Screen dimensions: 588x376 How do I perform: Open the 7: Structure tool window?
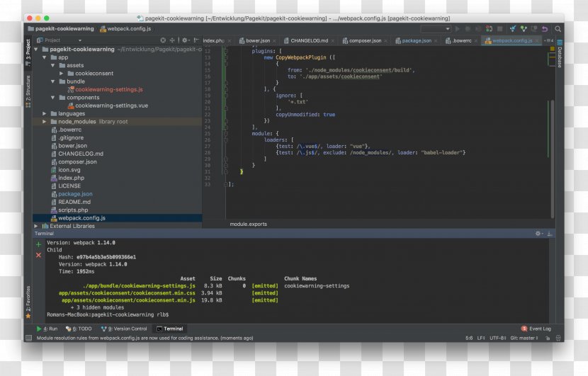(28, 91)
